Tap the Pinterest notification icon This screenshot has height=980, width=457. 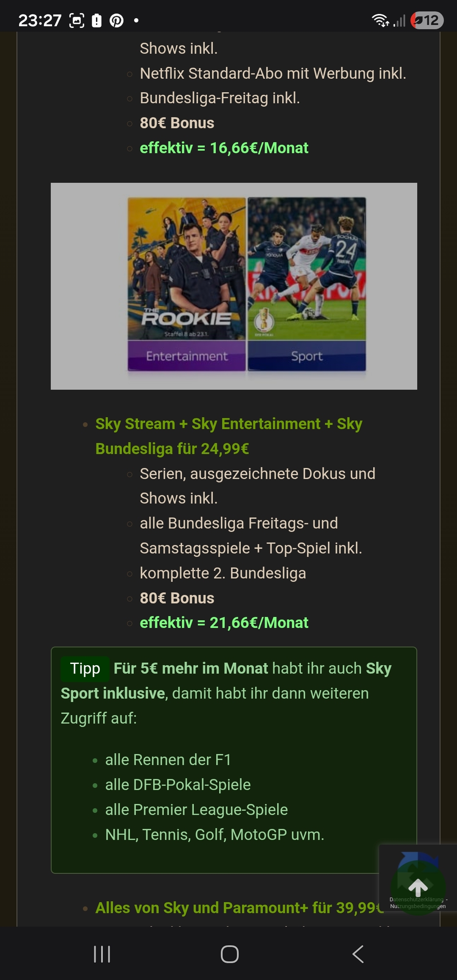coord(116,20)
